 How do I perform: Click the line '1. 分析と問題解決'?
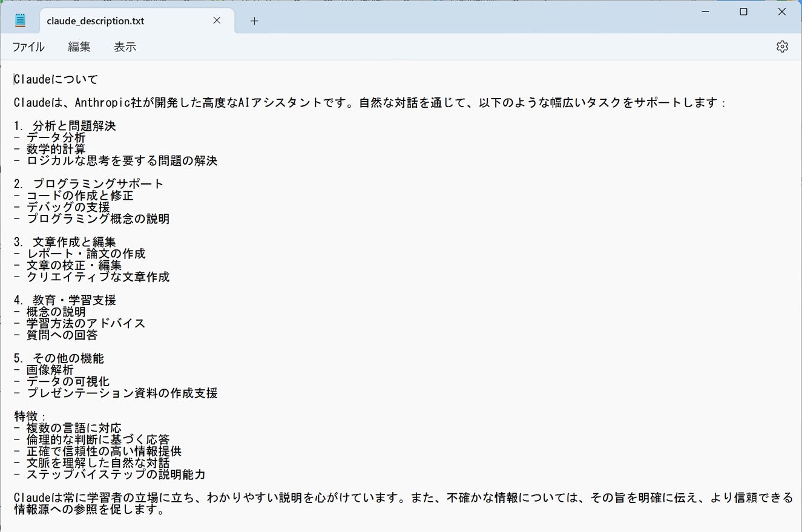[65, 126]
